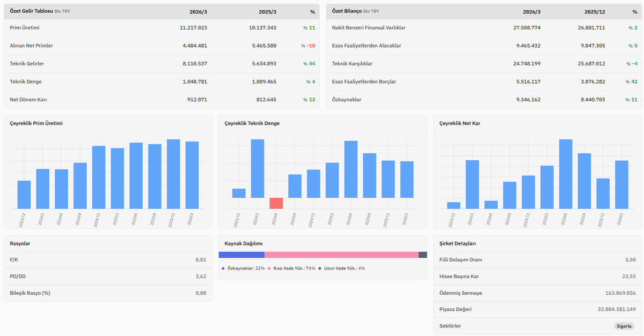
Task: Click the % 44 change for Teknik Gelirler
Action: [309, 64]
